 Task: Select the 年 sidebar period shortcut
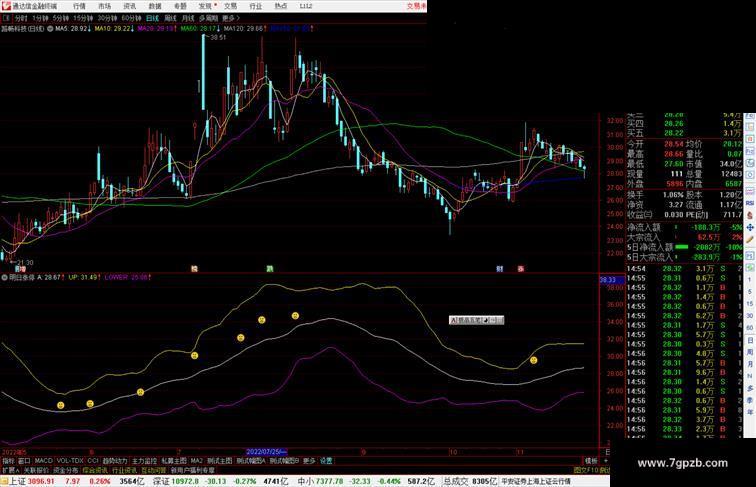[x=750, y=412]
